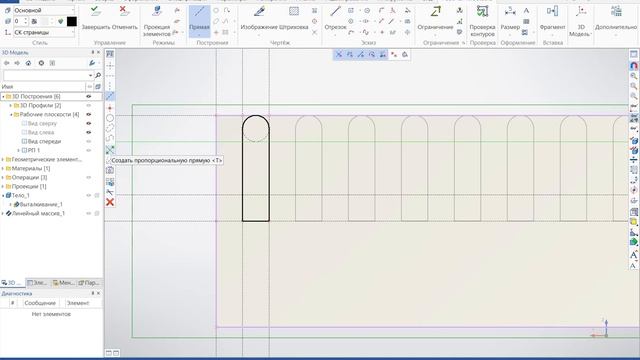Click the proportional line tool icon
The width and height of the screenshot is (640, 360).
tap(110, 150)
